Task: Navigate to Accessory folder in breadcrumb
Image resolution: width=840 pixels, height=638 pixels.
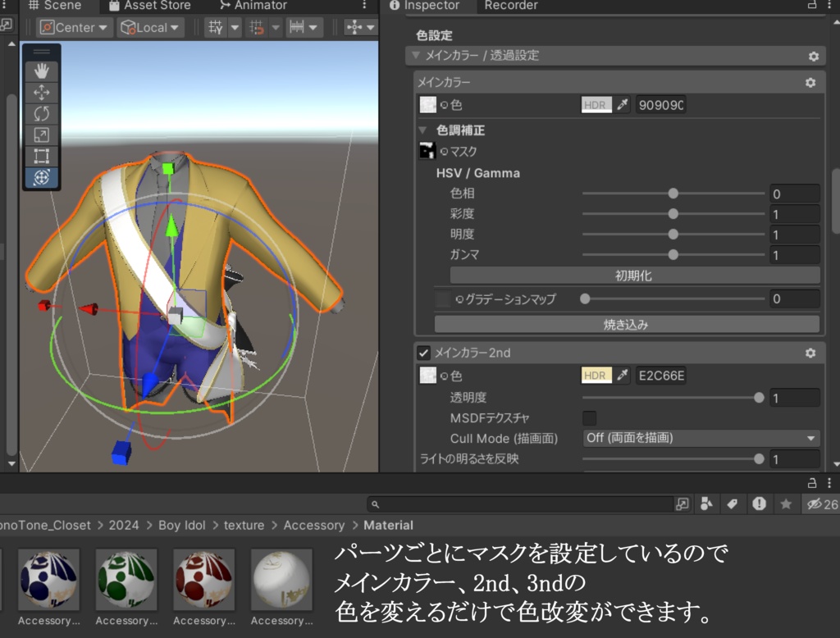Action: click(x=314, y=526)
